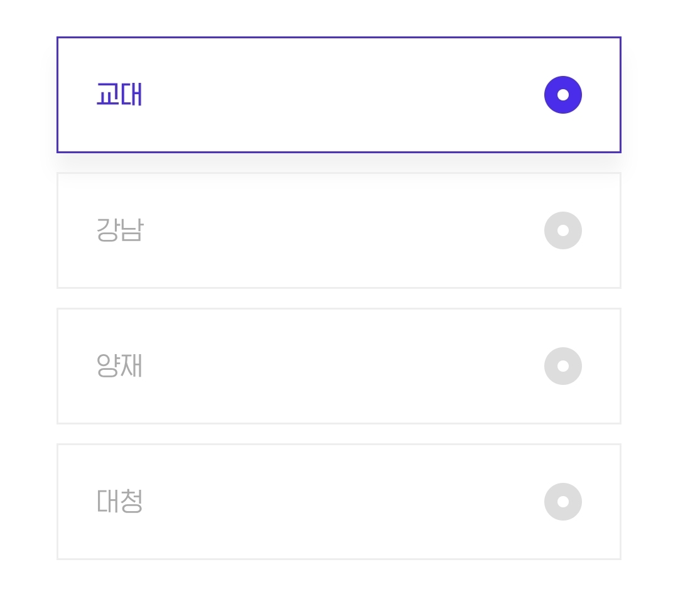Click the highlighted purple border card
678x616 pixels.
pos(339,95)
